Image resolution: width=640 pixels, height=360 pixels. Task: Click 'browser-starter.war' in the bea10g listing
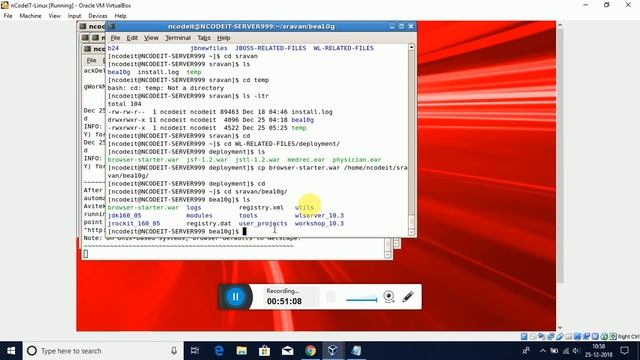(x=143, y=207)
